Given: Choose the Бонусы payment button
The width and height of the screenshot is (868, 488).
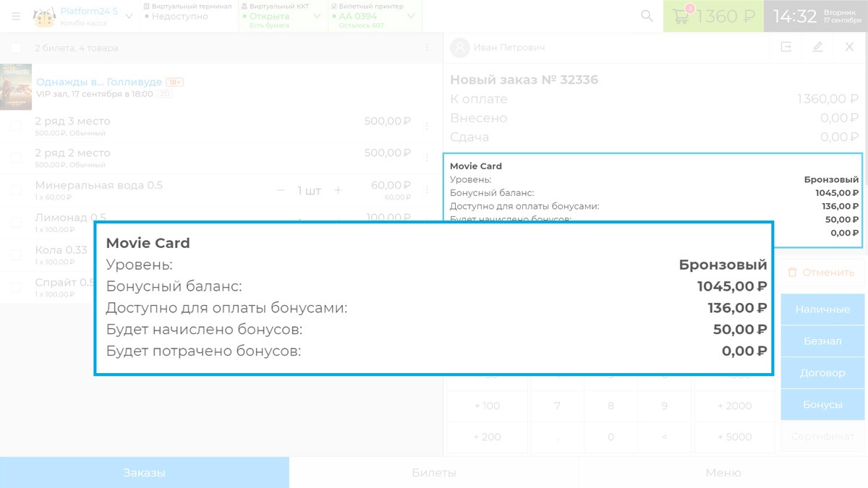Looking at the screenshot, I should (x=822, y=405).
